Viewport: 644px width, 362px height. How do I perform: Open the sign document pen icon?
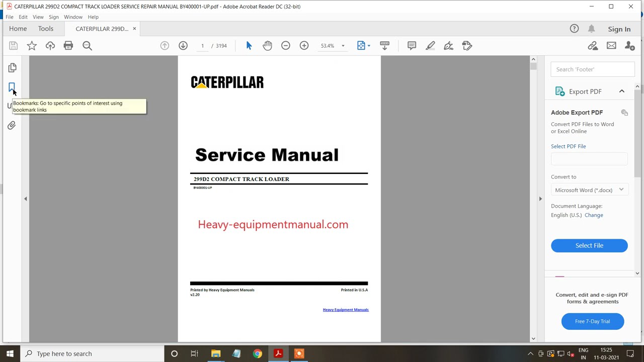[x=448, y=46]
